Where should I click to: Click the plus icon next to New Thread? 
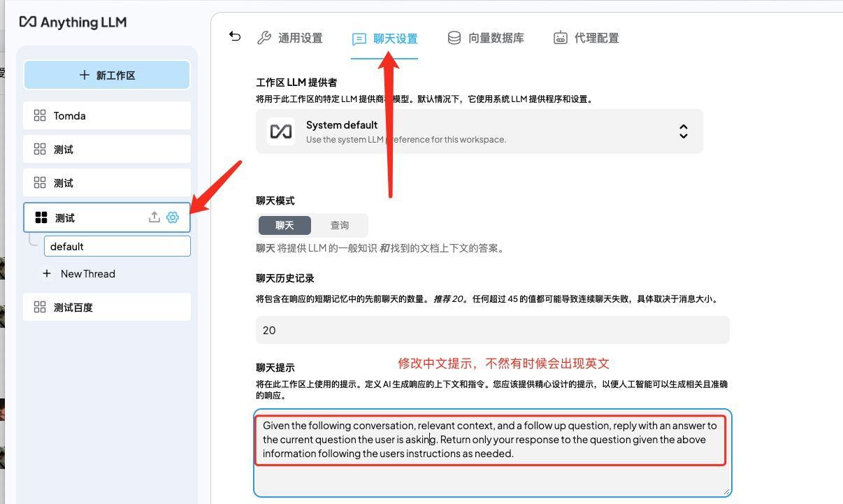click(x=47, y=273)
